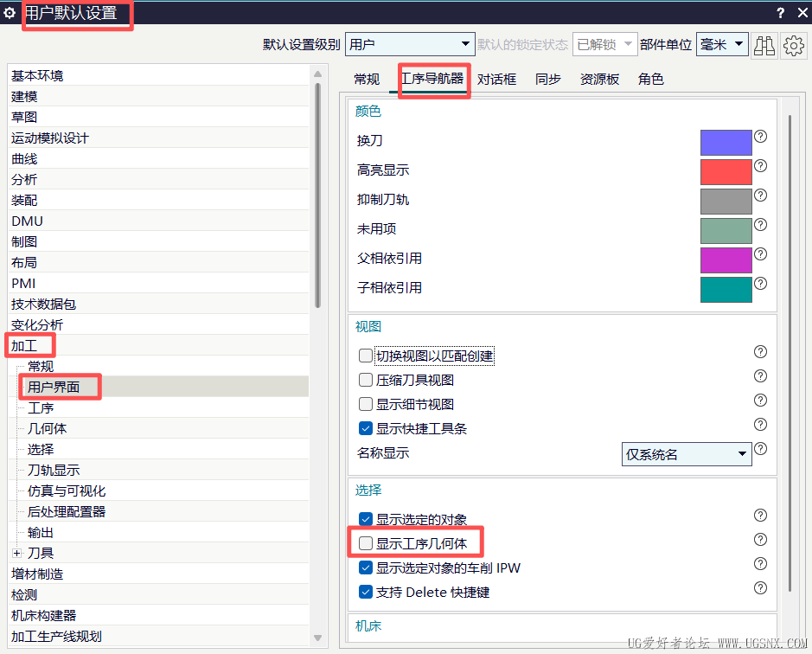Open help icon for 压缩刀具视图
The height and width of the screenshot is (654, 812).
point(760,376)
